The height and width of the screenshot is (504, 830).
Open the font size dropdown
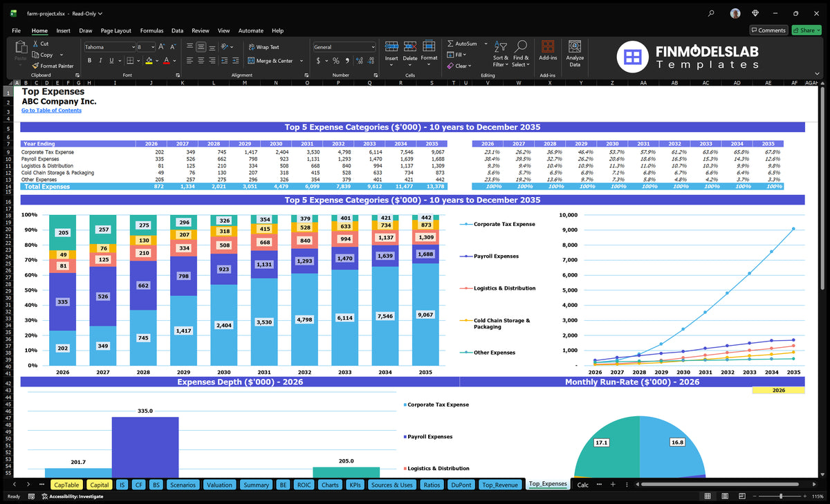click(152, 47)
